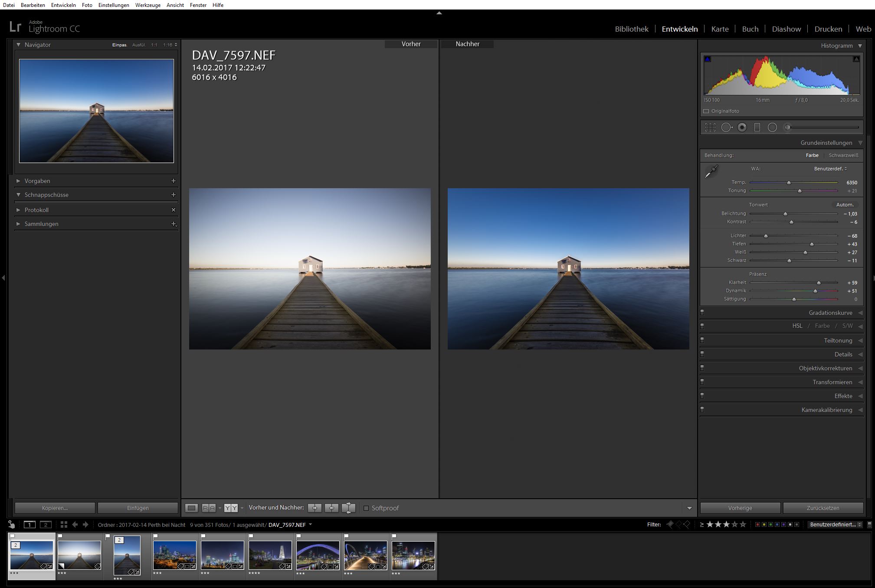Select the spot removal tool
875x588 pixels.
[x=726, y=127]
